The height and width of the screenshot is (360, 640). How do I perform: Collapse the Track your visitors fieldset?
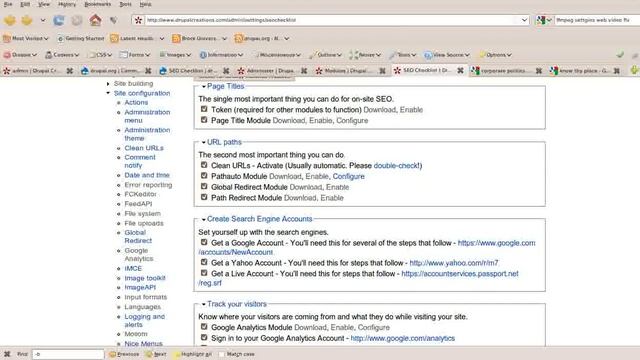point(234,304)
